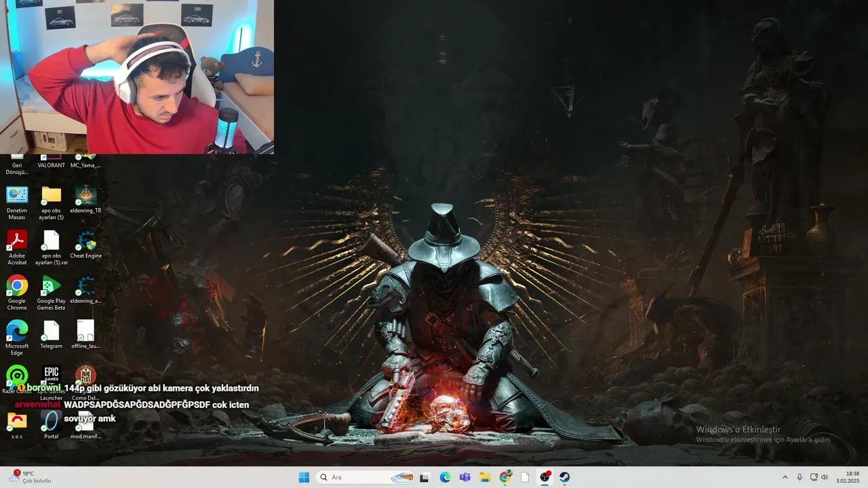Open Task View from the taskbar
This screenshot has width=868, height=488.
(x=425, y=477)
